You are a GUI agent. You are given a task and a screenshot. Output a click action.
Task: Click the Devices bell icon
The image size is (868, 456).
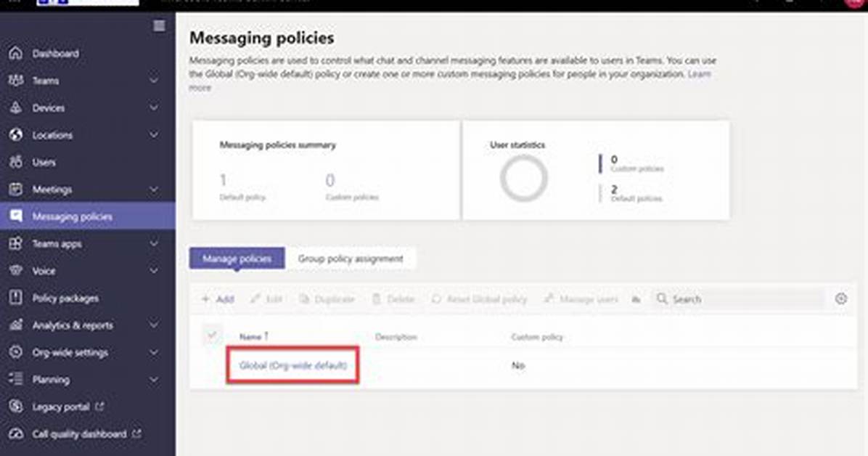point(15,107)
